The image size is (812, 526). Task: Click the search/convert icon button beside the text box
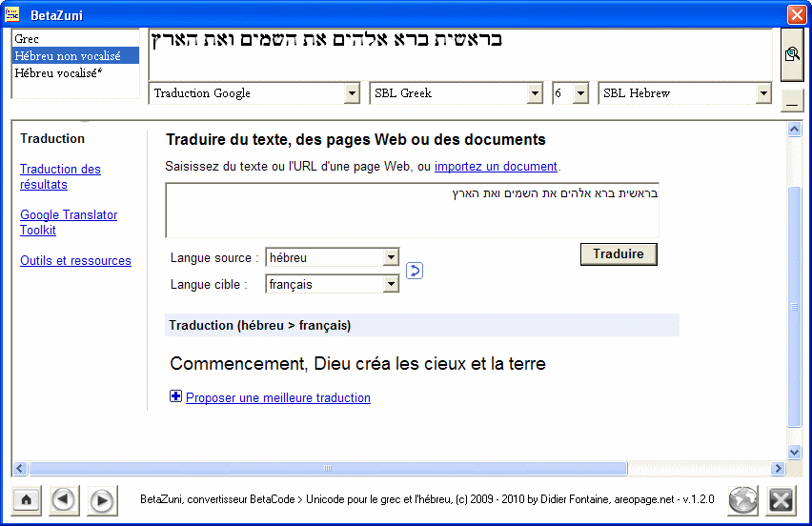click(792, 54)
